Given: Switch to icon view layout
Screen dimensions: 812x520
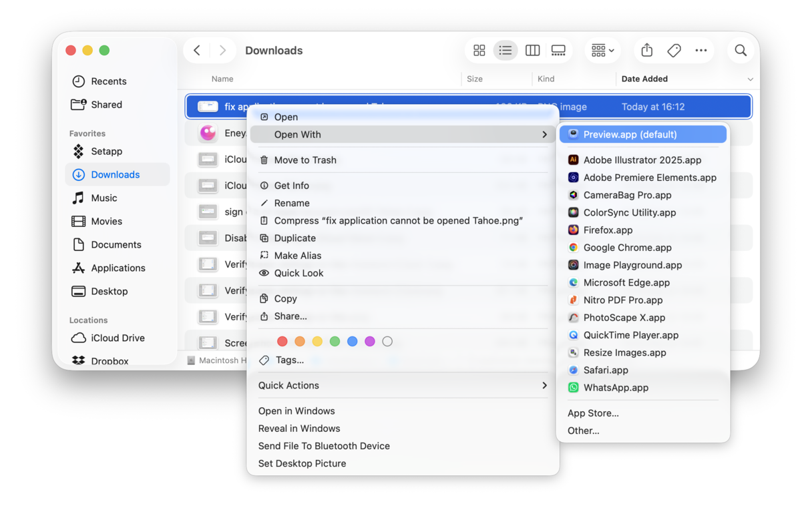Looking at the screenshot, I should (479, 50).
